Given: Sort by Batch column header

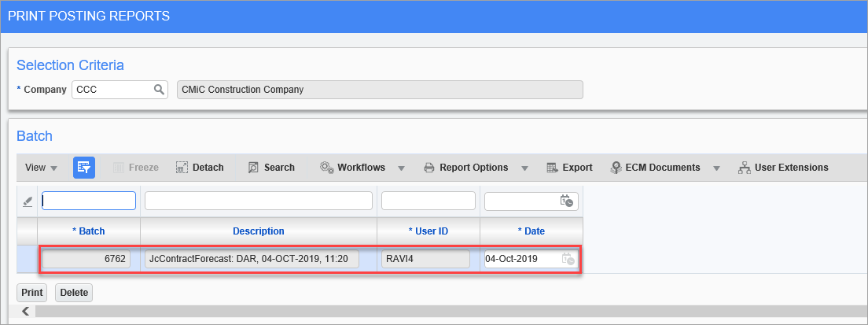Looking at the screenshot, I should click(x=89, y=231).
